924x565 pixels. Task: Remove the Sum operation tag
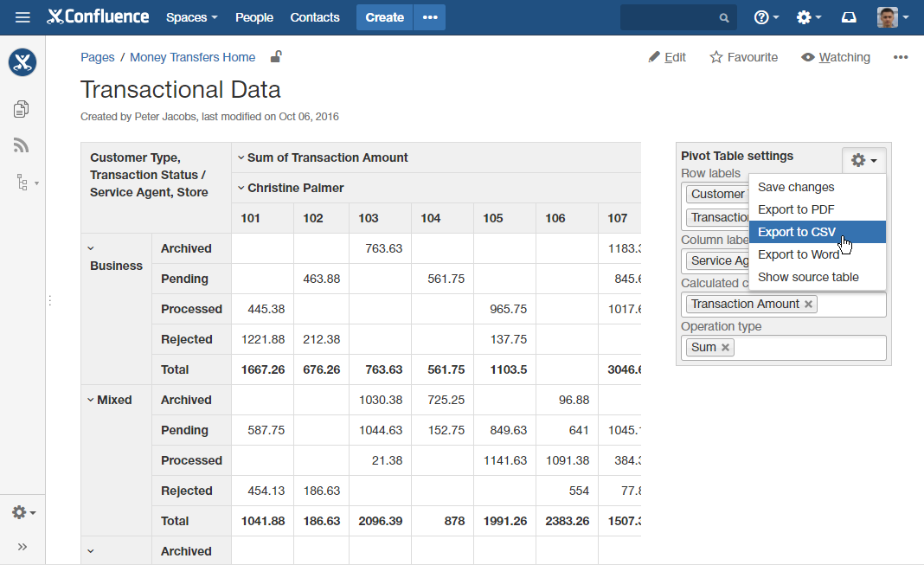[x=726, y=347]
